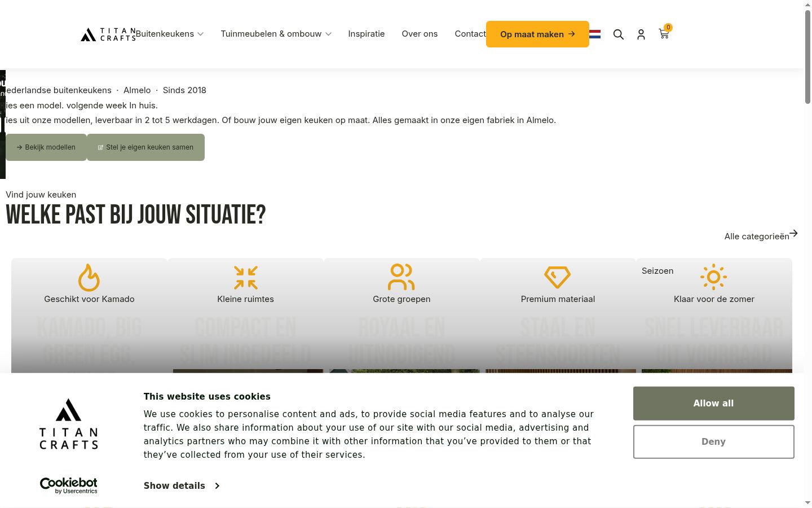
Task: Open the Alle categorieën link
Action: point(761,235)
